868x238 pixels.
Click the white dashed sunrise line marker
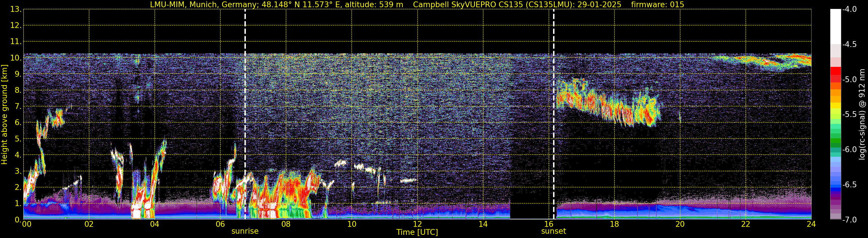point(245,114)
